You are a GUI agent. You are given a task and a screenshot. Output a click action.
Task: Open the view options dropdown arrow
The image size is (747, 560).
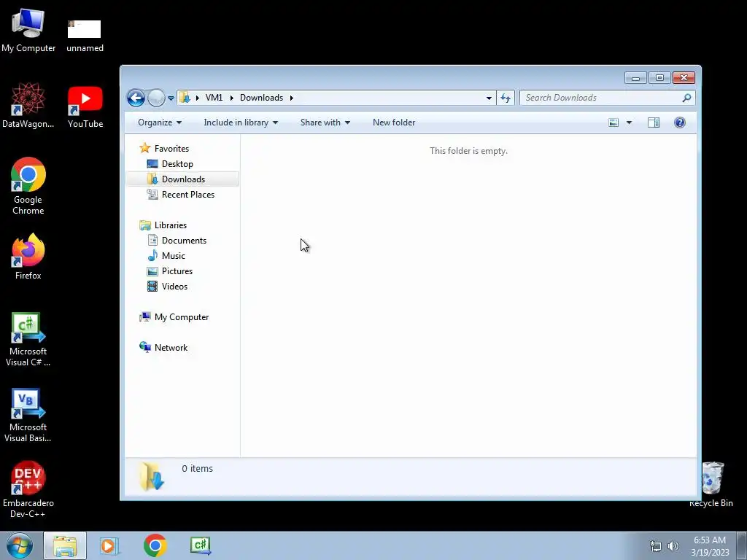coord(629,122)
